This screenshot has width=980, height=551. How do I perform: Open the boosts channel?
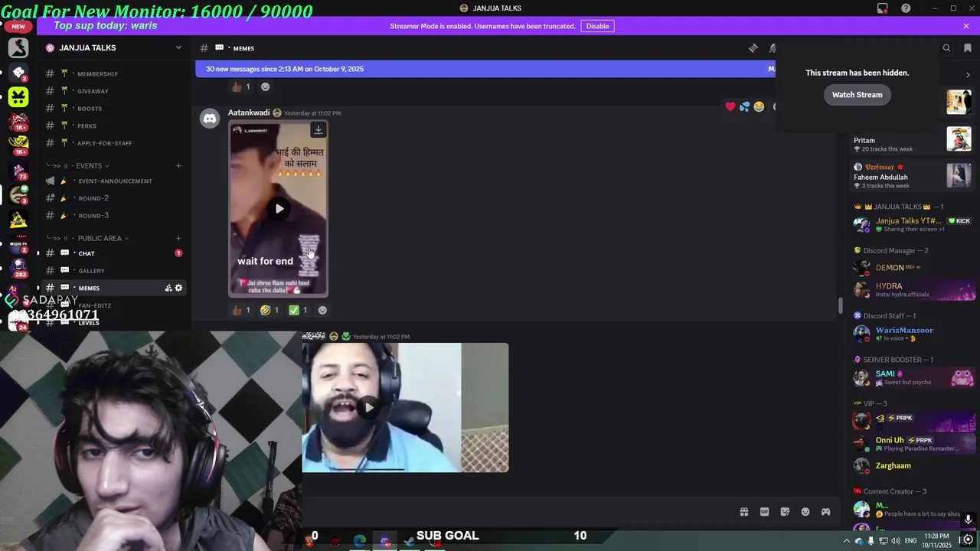(113, 109)
